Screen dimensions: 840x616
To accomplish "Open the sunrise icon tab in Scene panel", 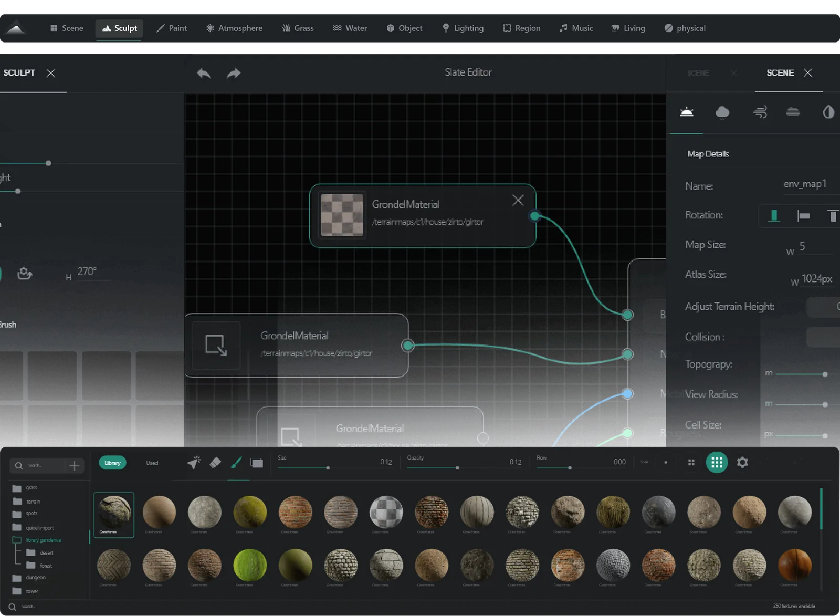I will pos(687,112).
